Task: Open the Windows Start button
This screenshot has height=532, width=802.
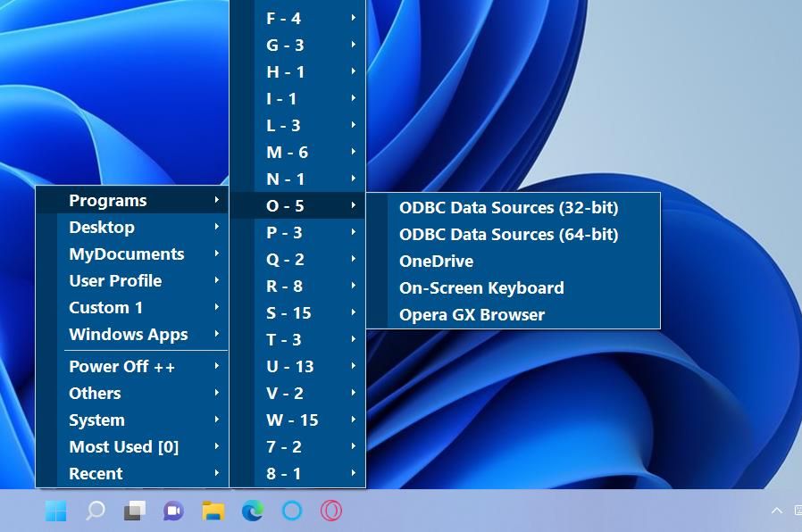Action: (55, 511)
